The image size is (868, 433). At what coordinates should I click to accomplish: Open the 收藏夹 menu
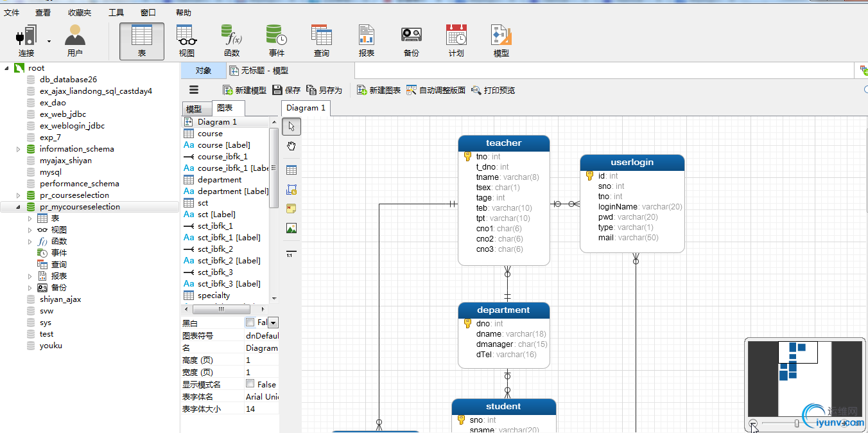click(80, 13)
